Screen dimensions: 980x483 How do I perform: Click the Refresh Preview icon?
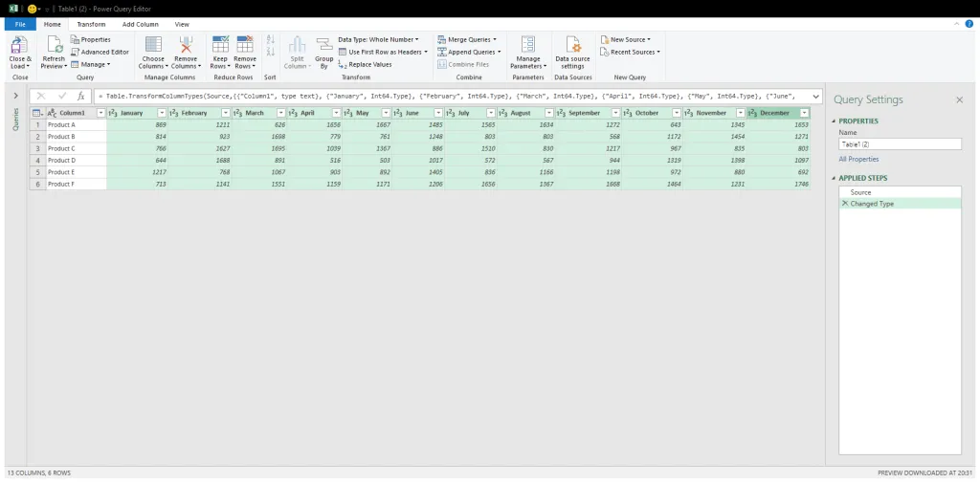click(55, 45)
